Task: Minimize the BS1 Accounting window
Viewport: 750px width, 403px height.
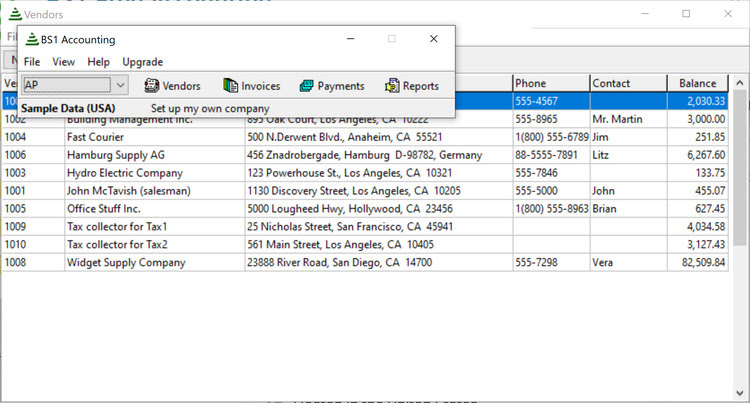Action: point(351,39)
